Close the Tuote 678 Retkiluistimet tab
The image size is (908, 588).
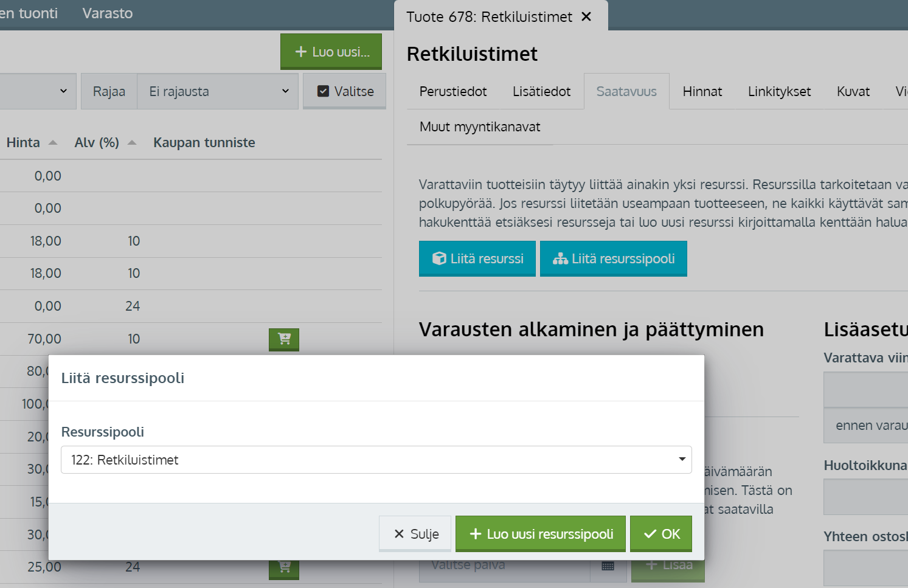[586, 16]
